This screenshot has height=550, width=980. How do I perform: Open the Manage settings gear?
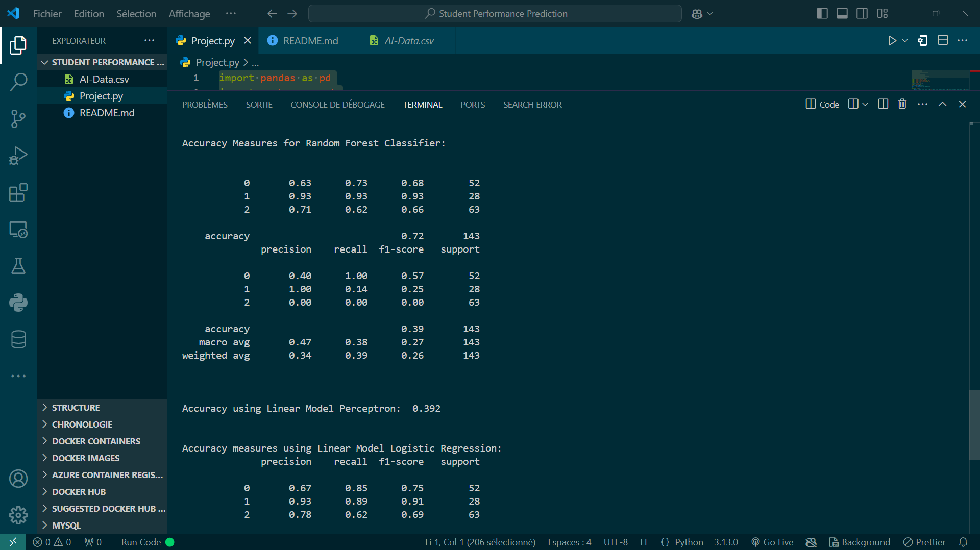click(x=18, y=515)
